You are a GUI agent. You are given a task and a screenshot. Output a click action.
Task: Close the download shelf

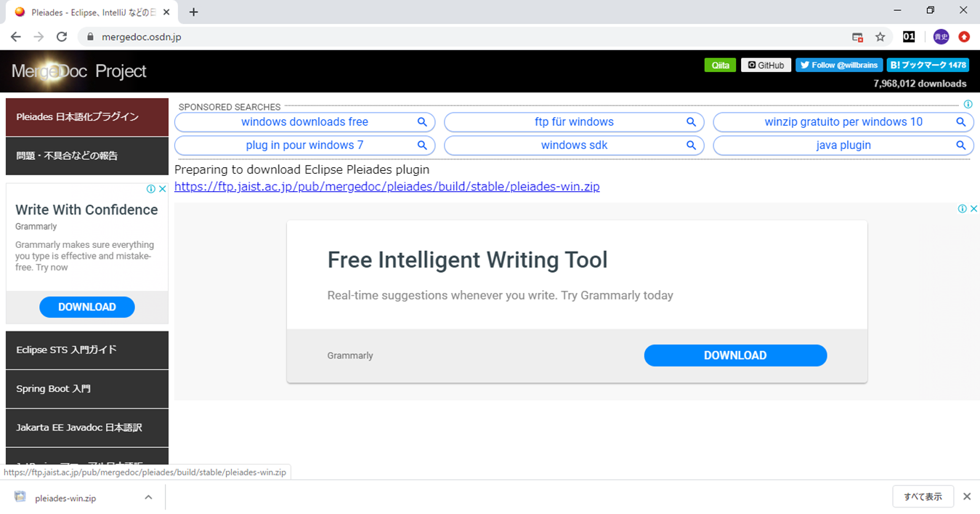(967, 497)
